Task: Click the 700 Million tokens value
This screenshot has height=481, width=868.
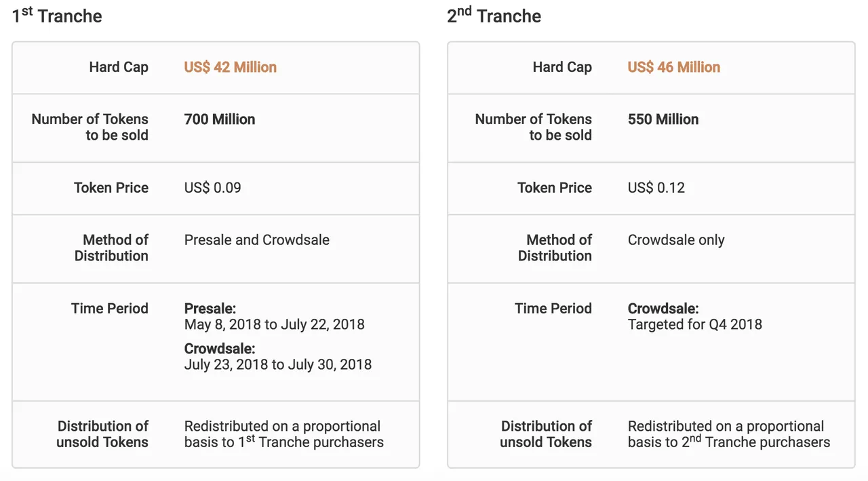Action: pos(220,119)
